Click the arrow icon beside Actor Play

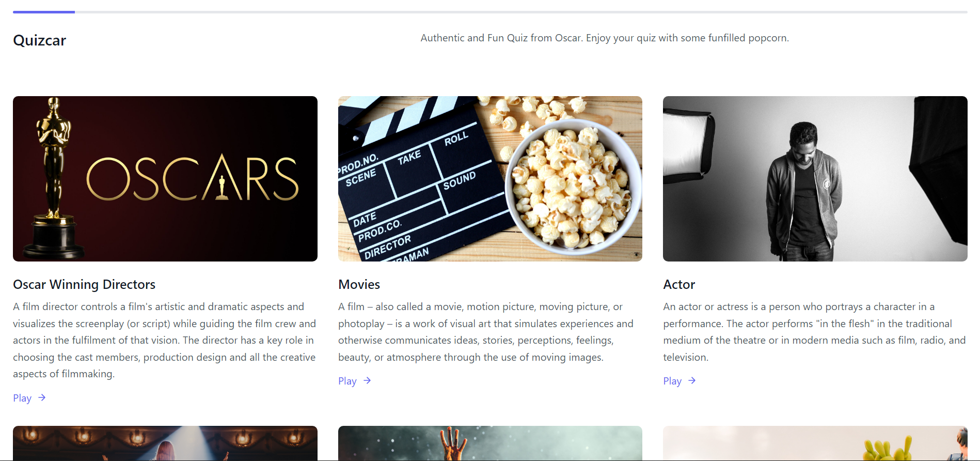(692, 380)
